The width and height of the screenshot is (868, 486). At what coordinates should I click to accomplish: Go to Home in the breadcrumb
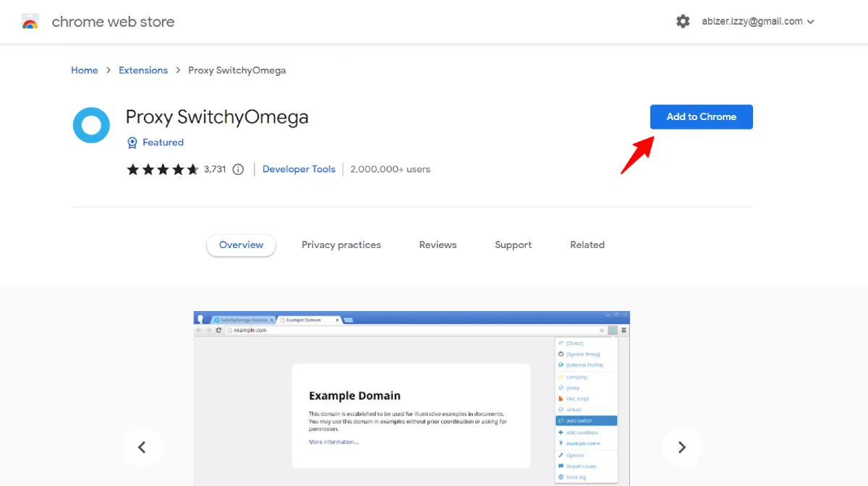tap(85, 70)
